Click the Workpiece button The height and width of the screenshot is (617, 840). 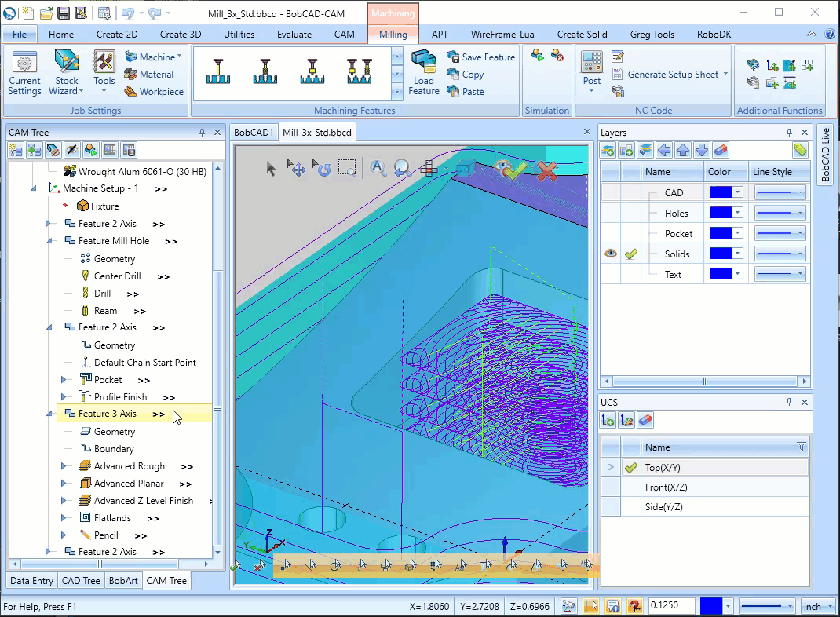tap(155, 92)
